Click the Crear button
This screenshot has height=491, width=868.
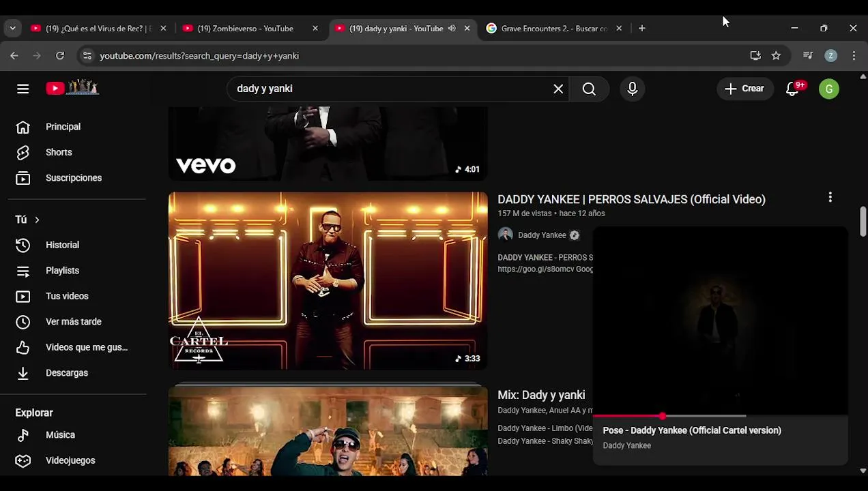pos(744,89)
